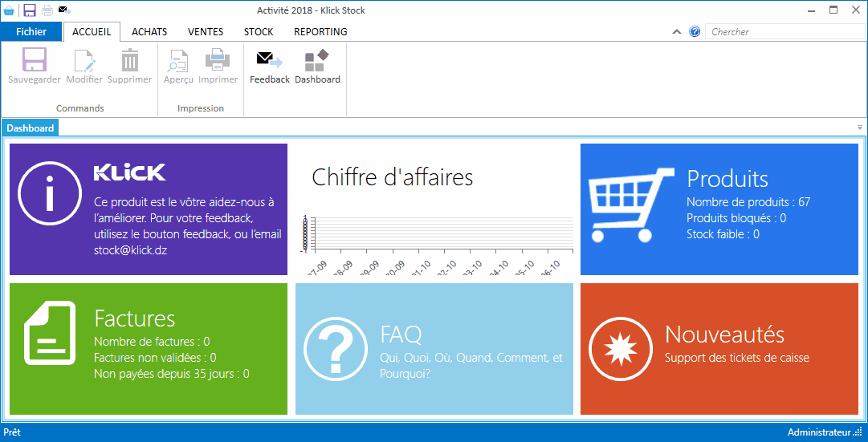This screenshot has width=868, height=442.
Task: Open help via the blue question mark
Action: [695, 32]
